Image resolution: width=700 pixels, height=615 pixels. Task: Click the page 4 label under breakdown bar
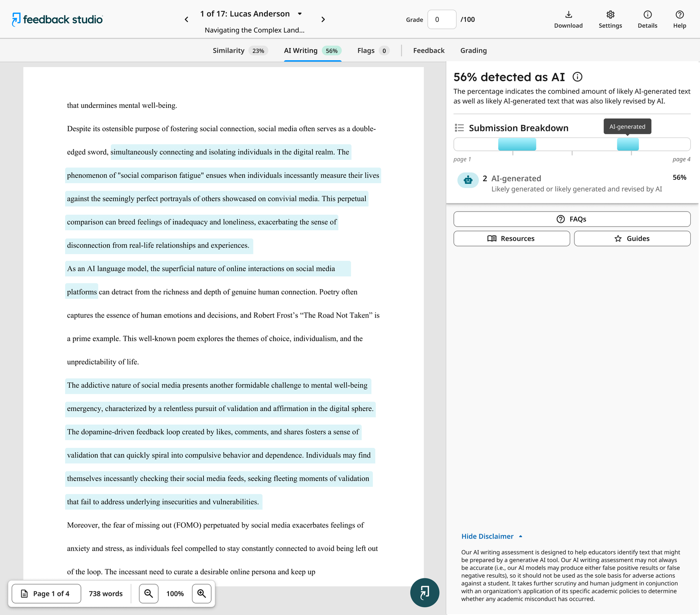click(x=681, y=159)
